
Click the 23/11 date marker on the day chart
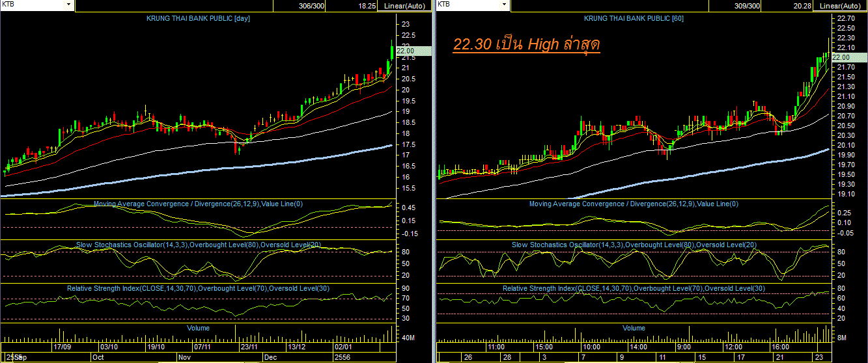250,348
